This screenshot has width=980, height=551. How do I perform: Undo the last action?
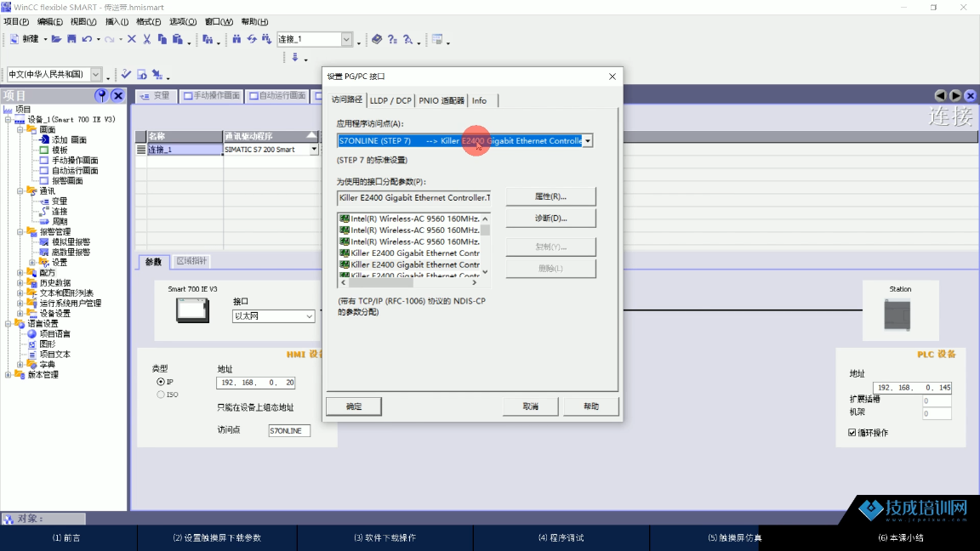(87, 39)
